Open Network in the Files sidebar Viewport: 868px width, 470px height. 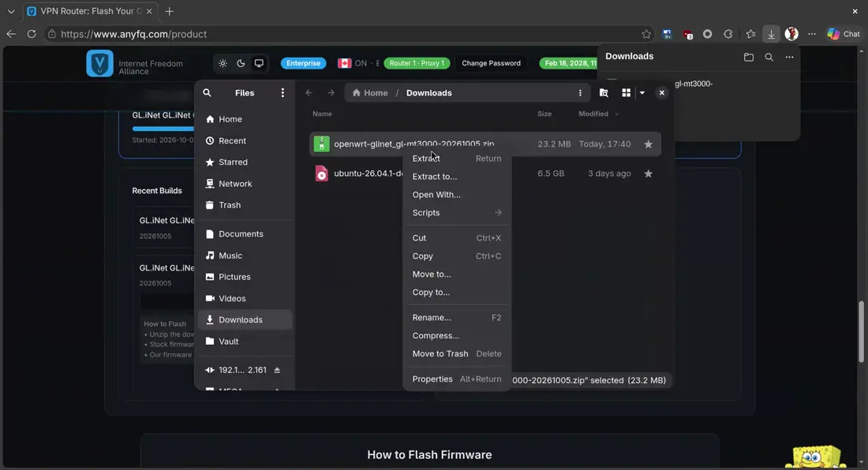pos(245,184)
